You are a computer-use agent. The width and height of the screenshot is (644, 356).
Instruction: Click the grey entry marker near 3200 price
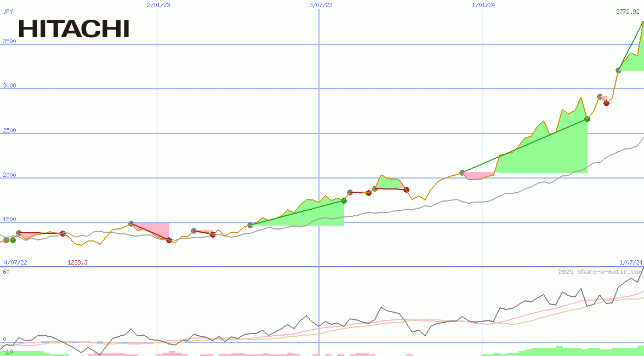click(619, 71)
